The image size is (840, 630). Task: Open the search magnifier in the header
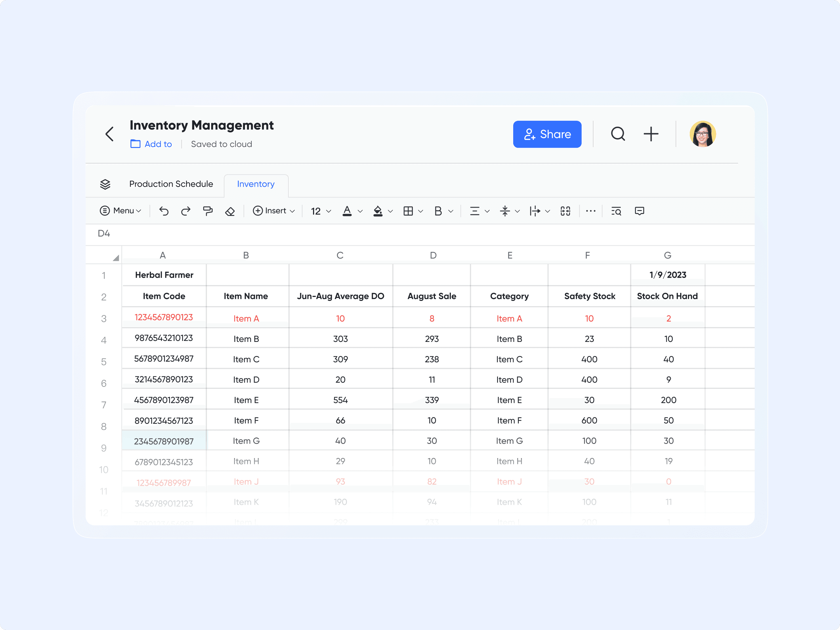pos(618,134)
